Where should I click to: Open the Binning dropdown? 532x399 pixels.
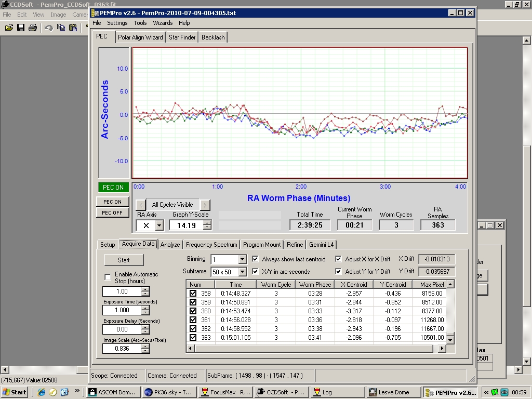point(242,260)
